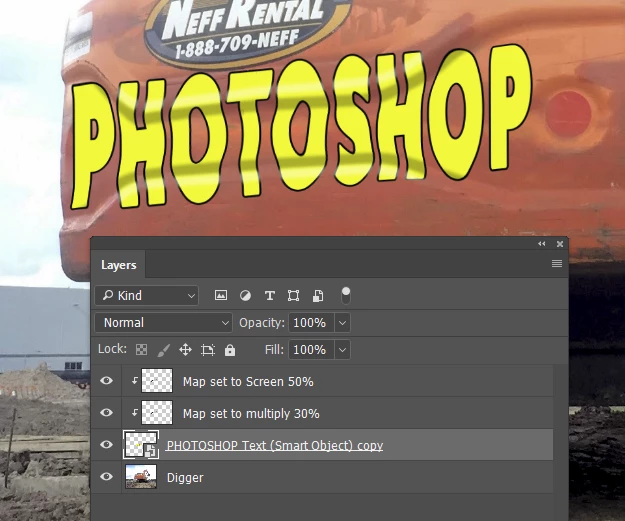
Task: Open the Normal blend mode dropdown
Action: pyautogui.click(x=163, y=322)
